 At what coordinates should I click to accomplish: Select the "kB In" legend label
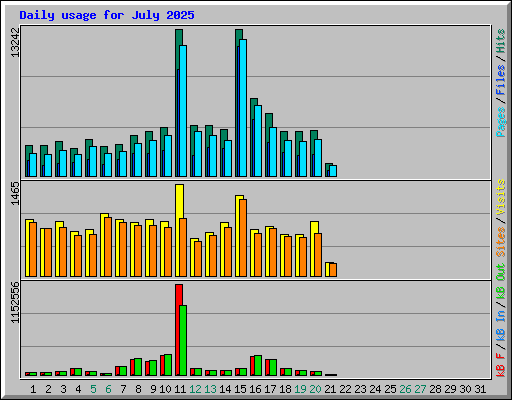click(501, 325)
